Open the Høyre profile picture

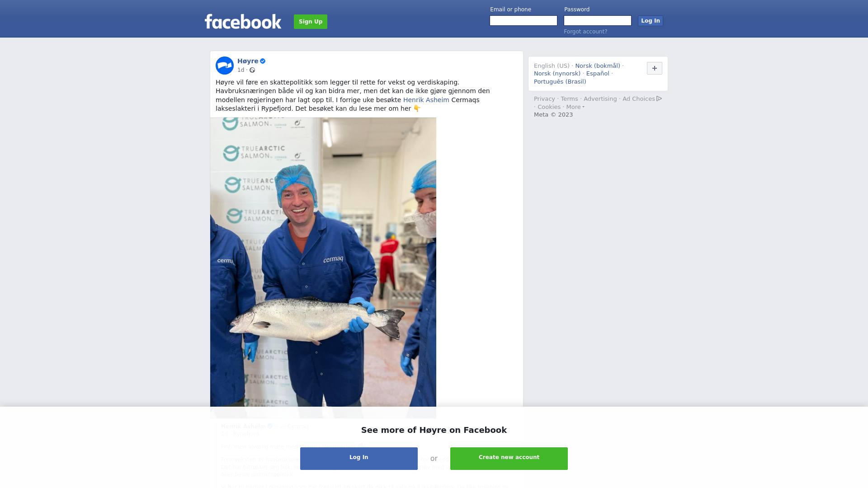[x=225, y=66]
